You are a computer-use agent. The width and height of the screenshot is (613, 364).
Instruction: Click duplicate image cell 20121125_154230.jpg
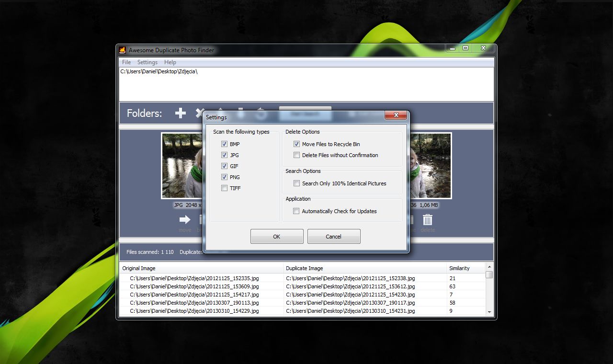[351, 295]
